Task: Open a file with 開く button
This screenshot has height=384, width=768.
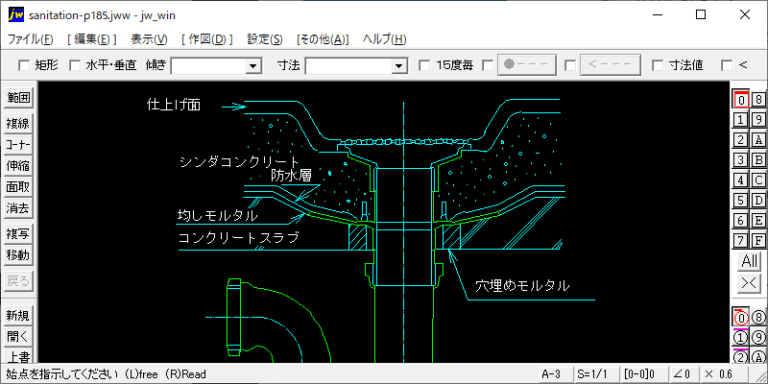Action: click(x=18, y=336)
